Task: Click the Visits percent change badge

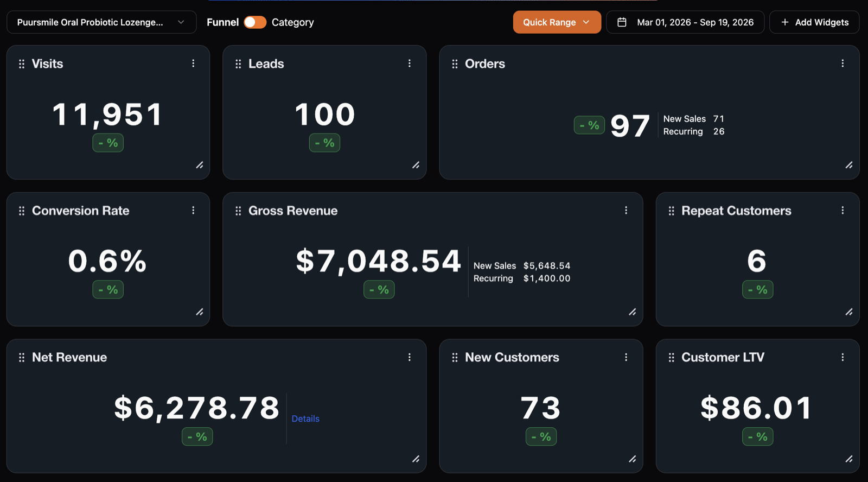Action: 108,143
